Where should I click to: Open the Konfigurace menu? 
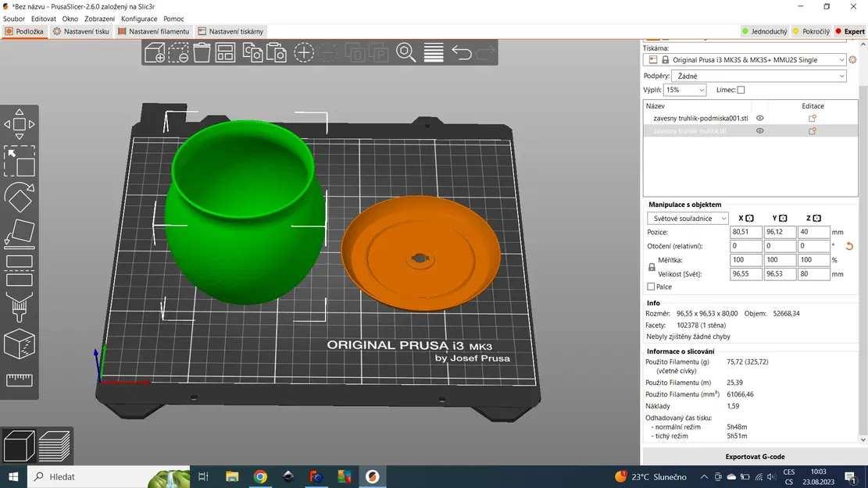click(x=139, y=18)
